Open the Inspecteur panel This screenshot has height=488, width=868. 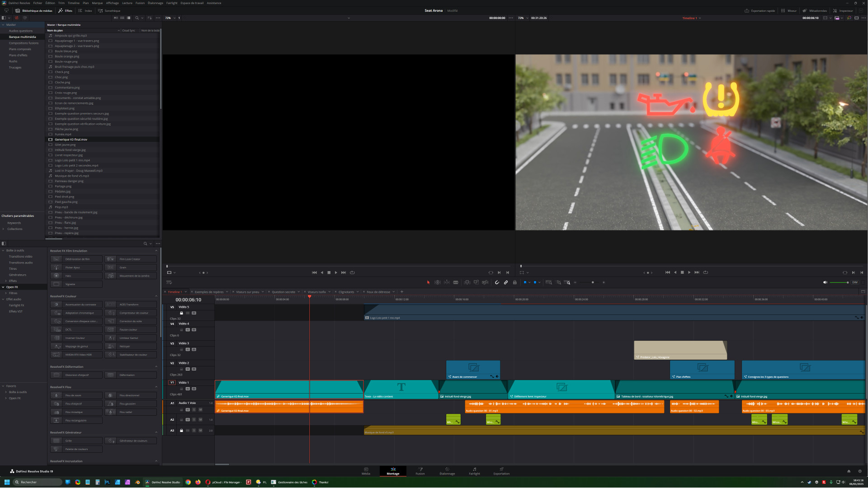coord(843,11)
